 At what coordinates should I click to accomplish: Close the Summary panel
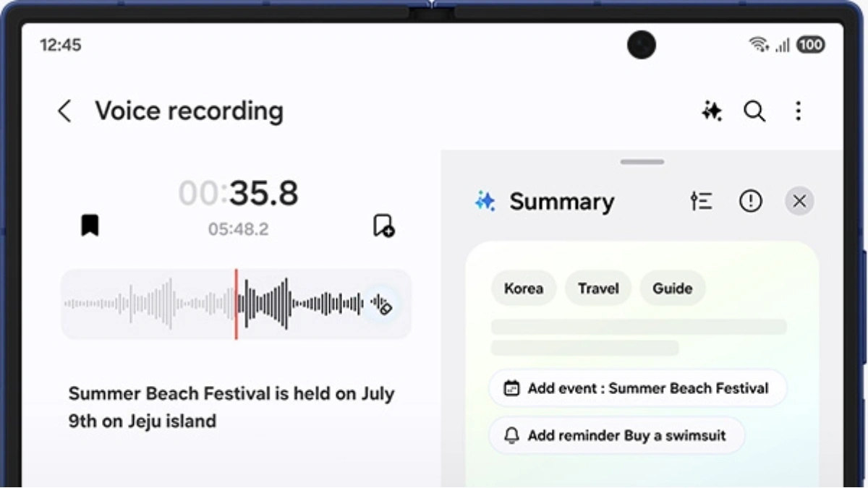coord(799,202)
